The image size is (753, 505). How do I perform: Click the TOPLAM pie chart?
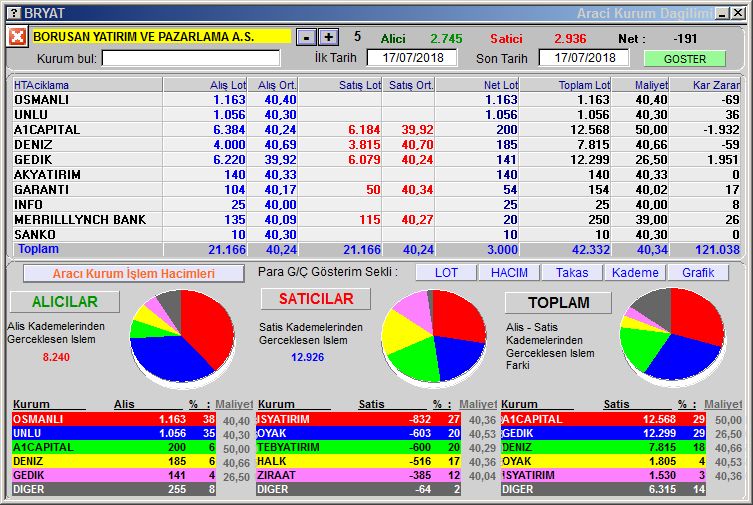pos(672,335)
